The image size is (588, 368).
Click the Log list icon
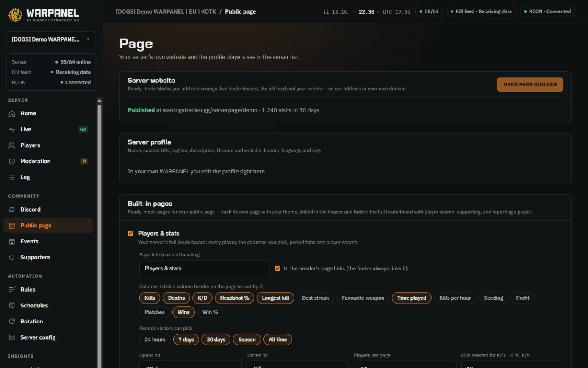click(12, 177)
